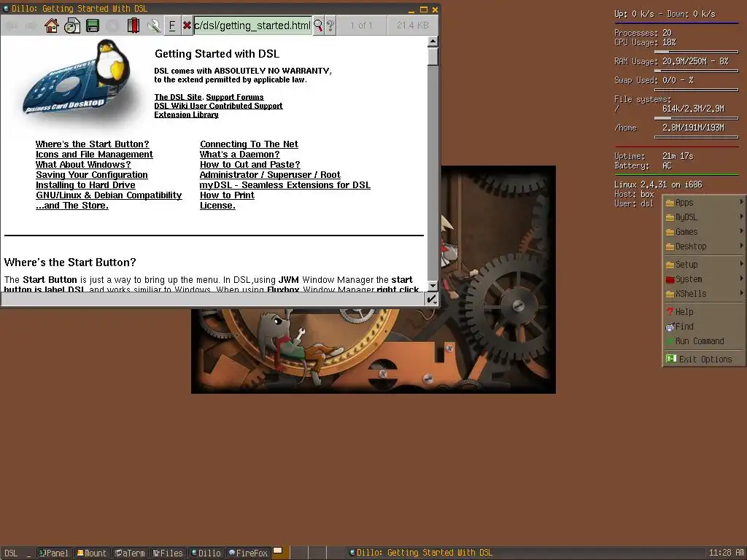Follow How to Cut and Paste? link
The image size is (747, 560).
[x=250, y=164]
